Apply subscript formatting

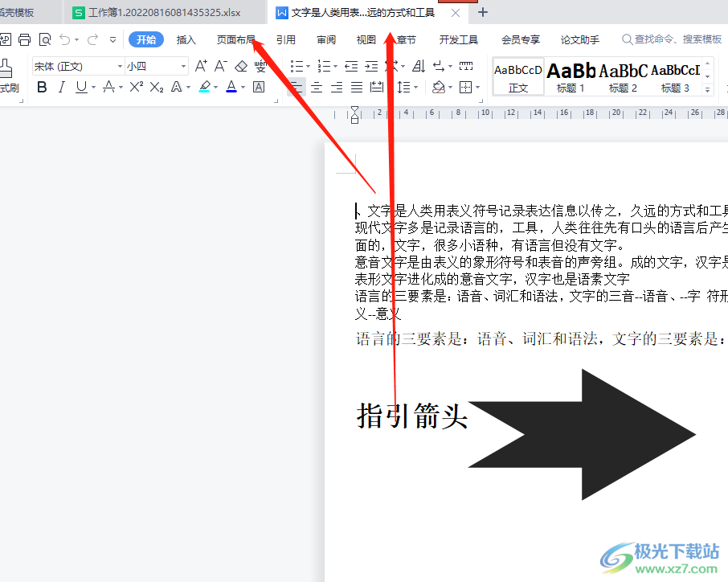click(x=157, y=87)
